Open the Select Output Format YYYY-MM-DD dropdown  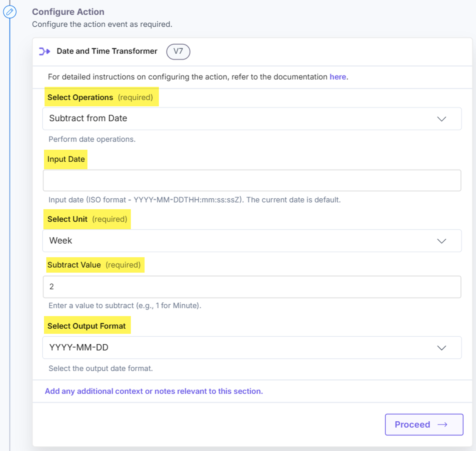(x=252, y=348)
